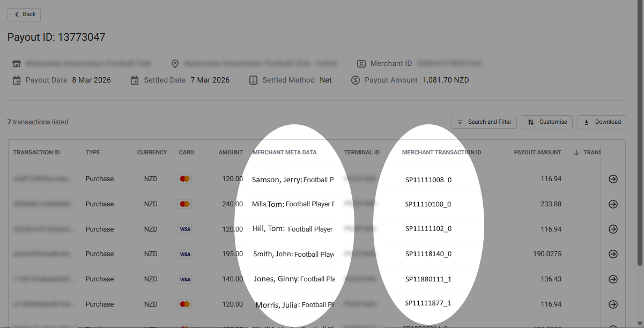The width and height of the screenshot is (644, 328).
Task: Open Search and Filter options
Action: pyautogui.click(x=484, y=122)
